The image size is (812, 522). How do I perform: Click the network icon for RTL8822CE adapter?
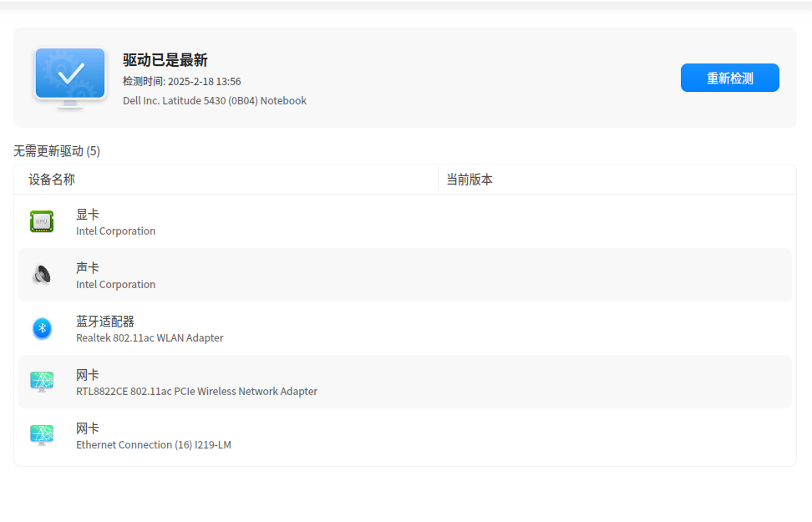coord(42,382)
